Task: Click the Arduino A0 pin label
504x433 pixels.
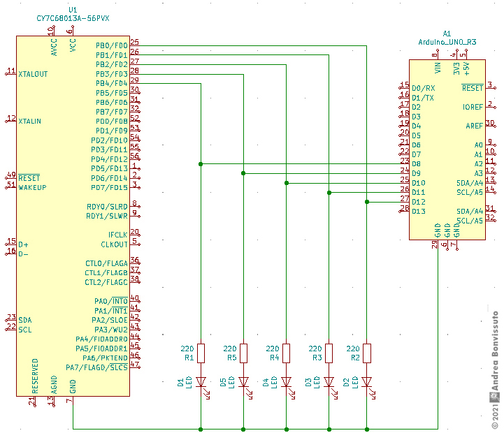Action: pos(479,145)
